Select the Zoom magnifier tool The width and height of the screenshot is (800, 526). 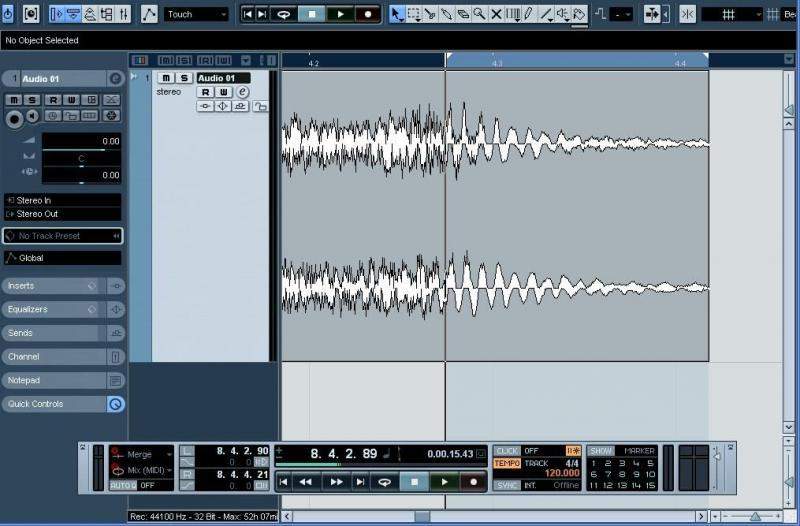479,14
